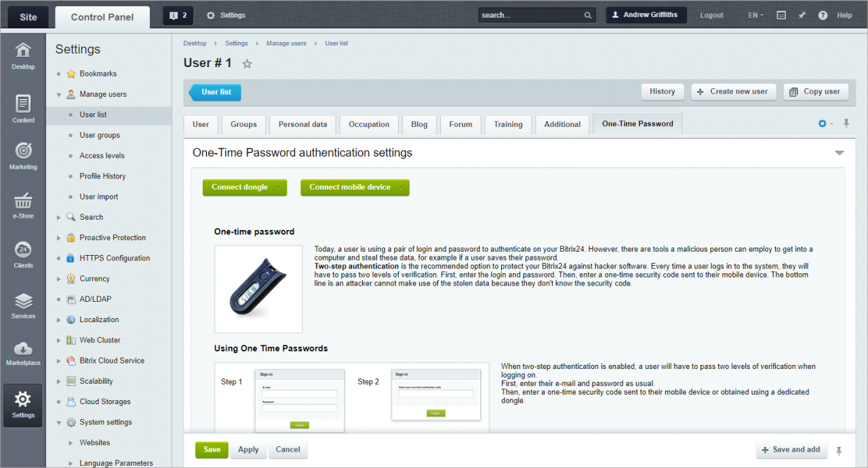Click Desktop breadcrumb link

[195, 43]
